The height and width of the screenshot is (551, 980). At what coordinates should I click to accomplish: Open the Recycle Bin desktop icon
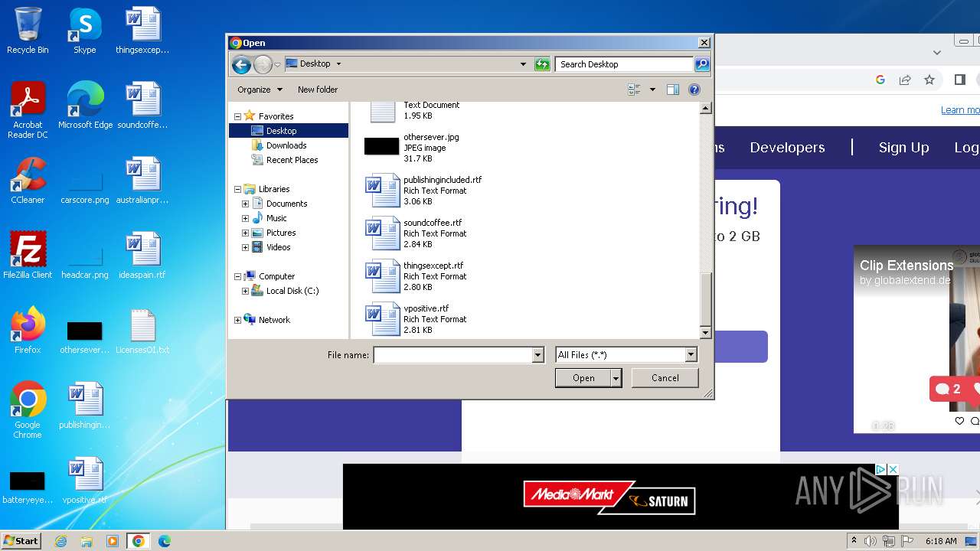coord(28,31)
